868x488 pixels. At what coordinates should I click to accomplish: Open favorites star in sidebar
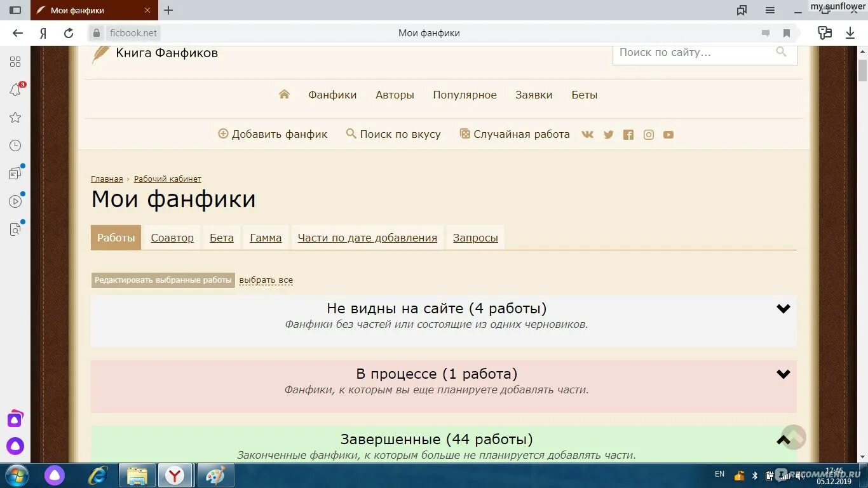pyautogui.click(x=15, y=118)
